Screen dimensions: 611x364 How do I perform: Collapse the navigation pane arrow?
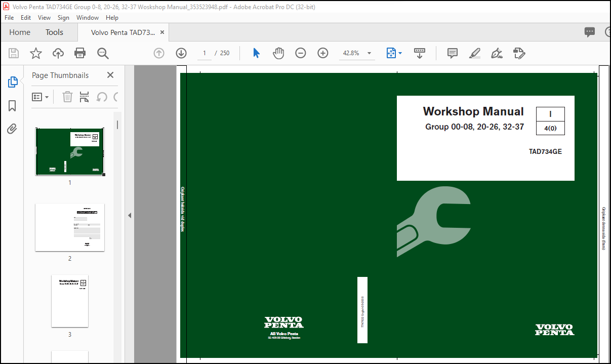coord(130,215)
